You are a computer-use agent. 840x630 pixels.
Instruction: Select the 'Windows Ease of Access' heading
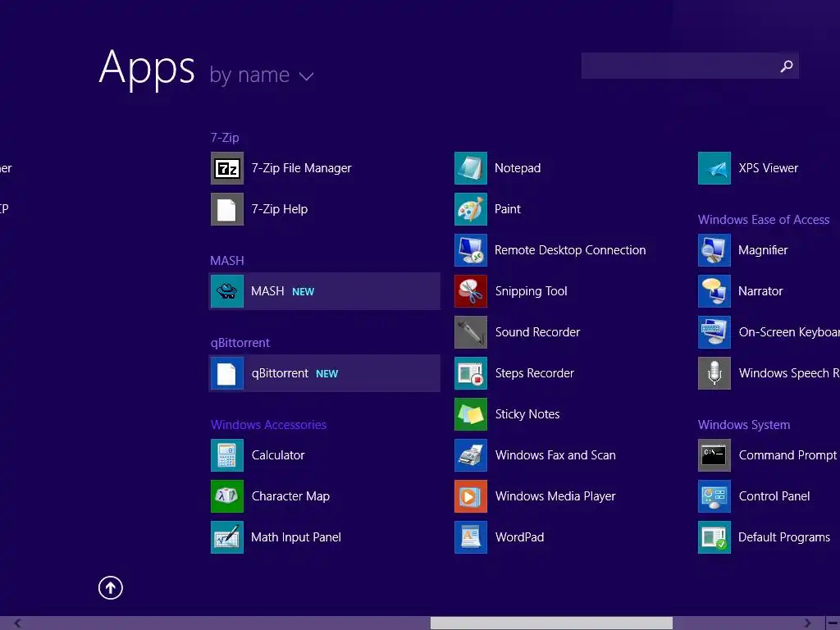764,220
